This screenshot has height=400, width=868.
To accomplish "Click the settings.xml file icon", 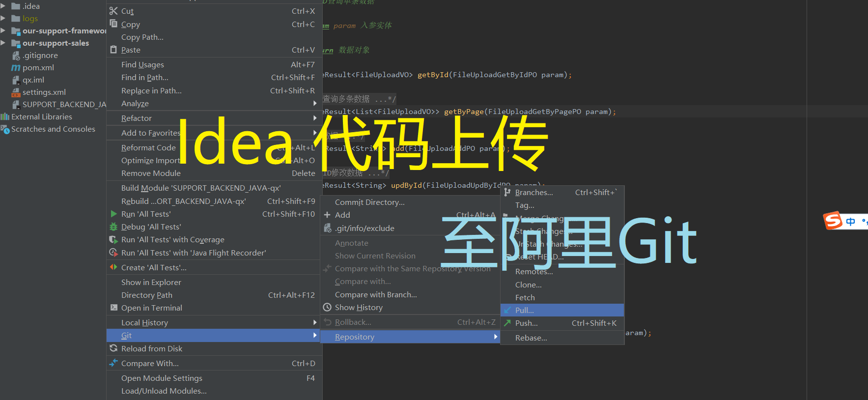I will 16,92.
